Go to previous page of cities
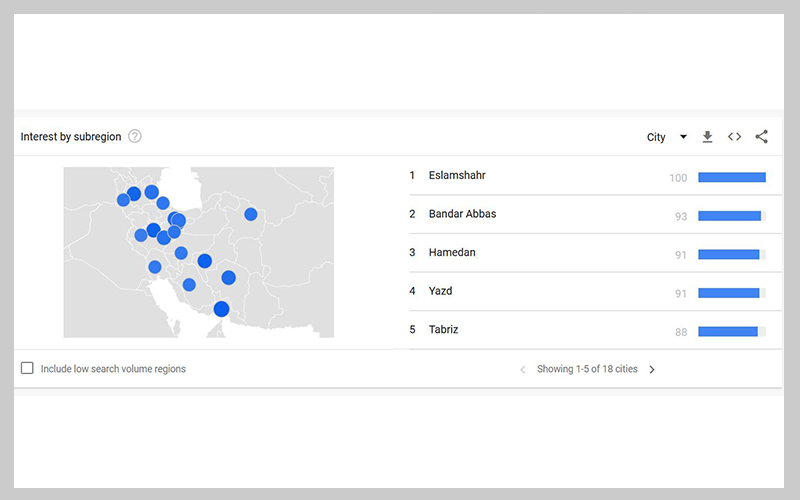Screen dimensions: 800x500 [x=522, y=370]
